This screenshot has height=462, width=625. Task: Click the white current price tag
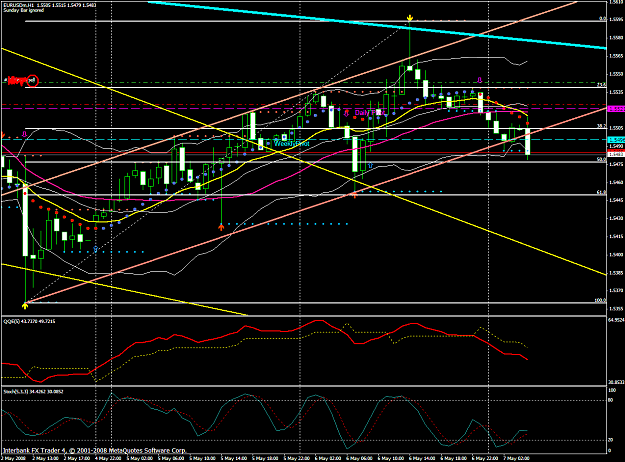coord(616,154)
